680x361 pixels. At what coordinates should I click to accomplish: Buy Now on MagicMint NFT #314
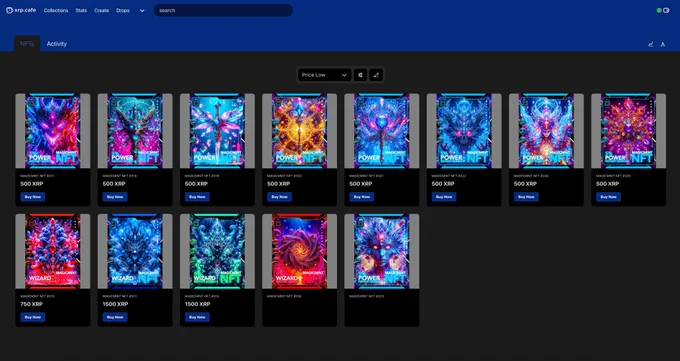(197, 317)
